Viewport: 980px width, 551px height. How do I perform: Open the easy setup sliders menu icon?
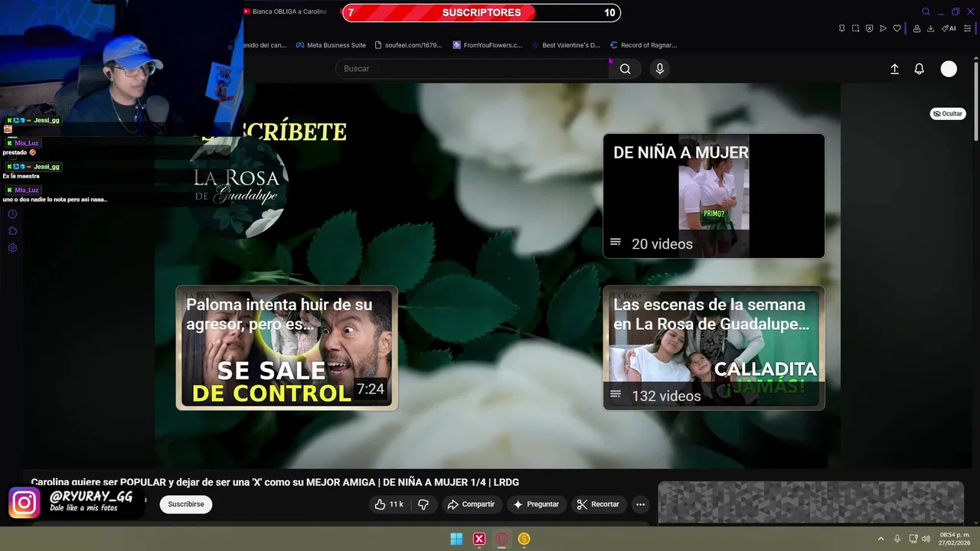pos(968,28)
